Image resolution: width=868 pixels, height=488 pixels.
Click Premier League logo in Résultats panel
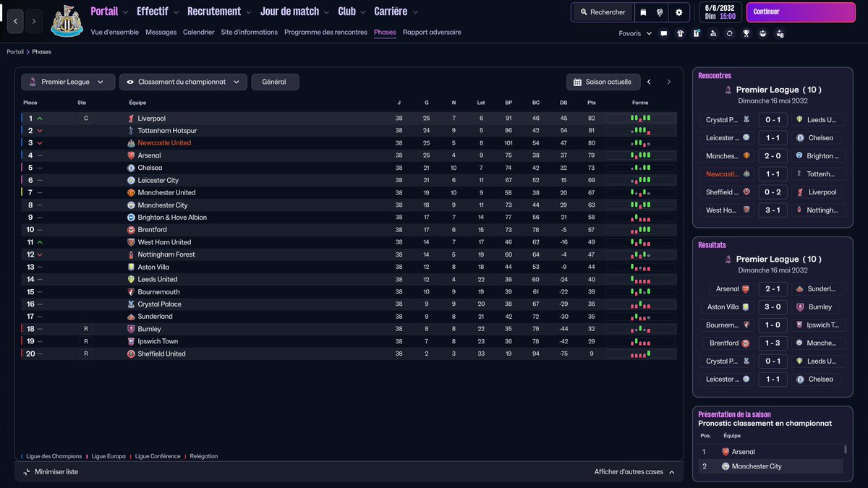(728, 259)
